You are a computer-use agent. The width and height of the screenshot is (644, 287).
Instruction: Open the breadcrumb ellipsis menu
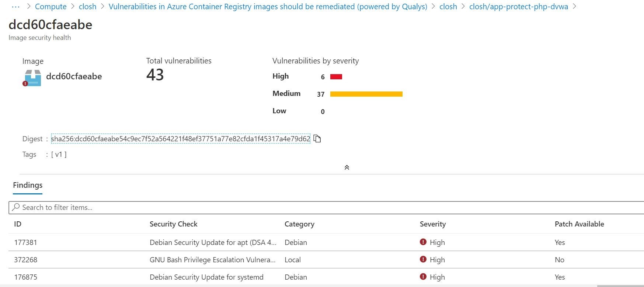(x=15, y=7)
